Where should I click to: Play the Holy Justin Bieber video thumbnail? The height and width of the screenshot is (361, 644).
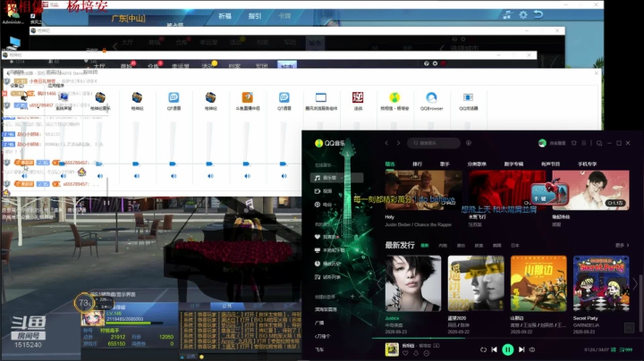pyautogui.click(x=421, y=190)
